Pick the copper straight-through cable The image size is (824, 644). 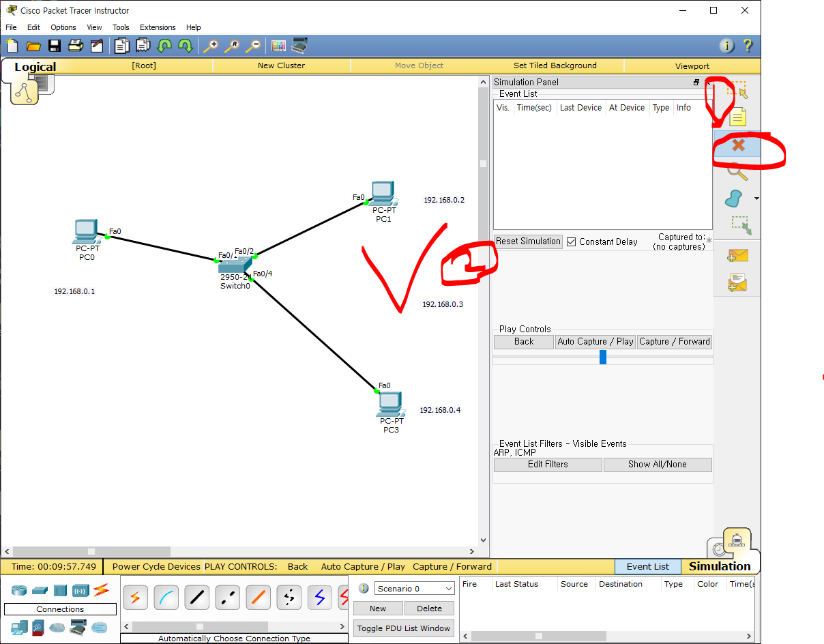point(196,598)
